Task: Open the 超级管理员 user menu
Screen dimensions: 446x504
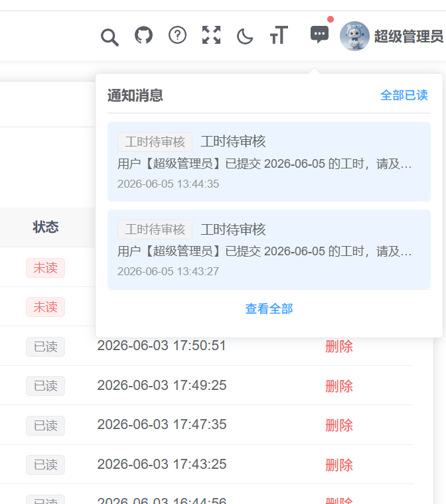Action: pos(409,36)
